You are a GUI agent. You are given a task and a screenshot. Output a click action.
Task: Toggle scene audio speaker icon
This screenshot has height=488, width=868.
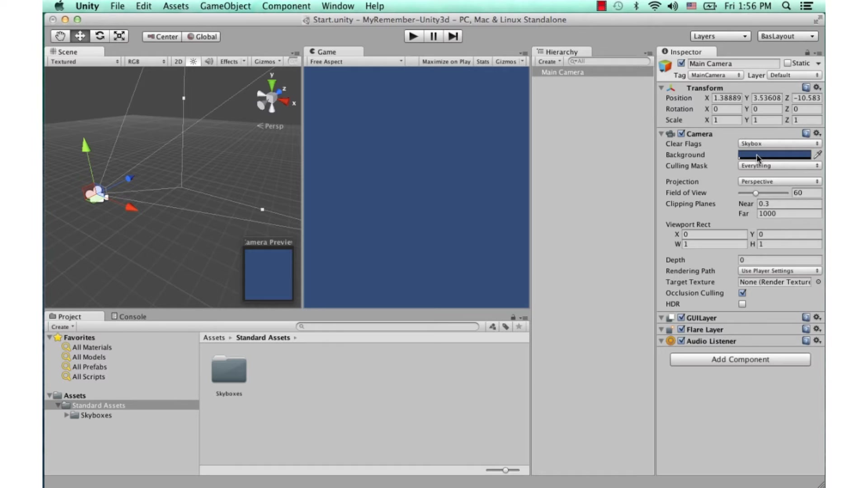208,61
